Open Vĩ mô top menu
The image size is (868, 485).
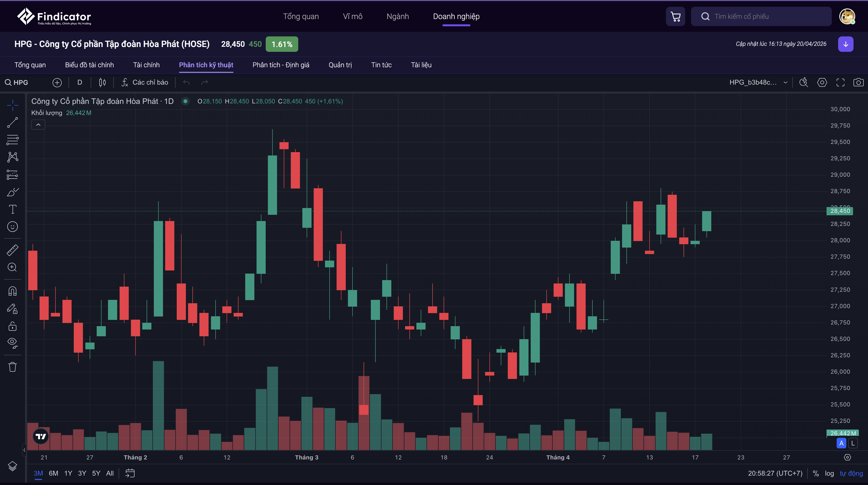pyautogui.click(x=353, y=16)
